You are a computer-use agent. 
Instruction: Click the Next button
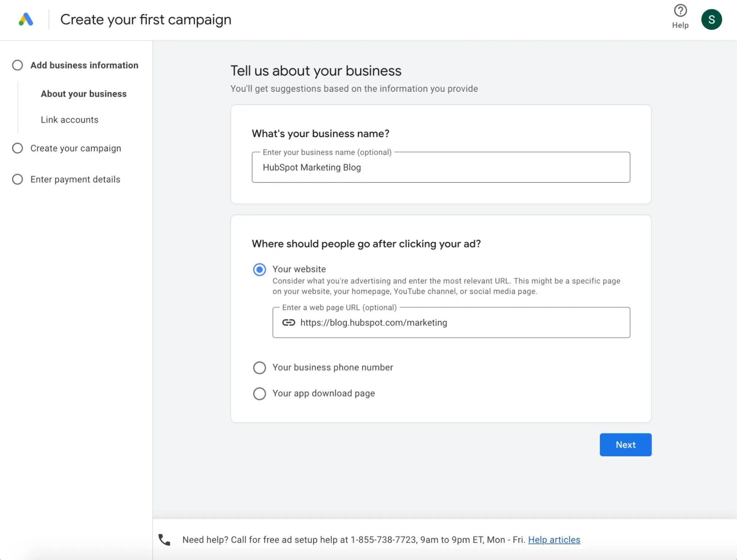click(x=625, y=445)
